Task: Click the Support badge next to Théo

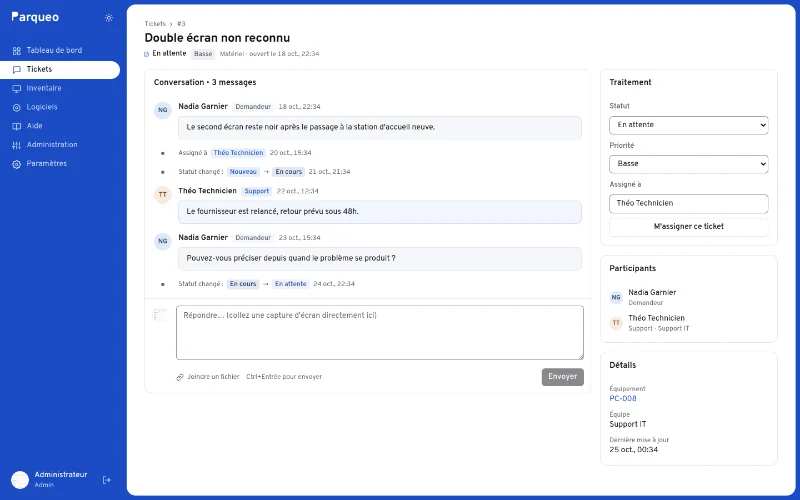Action: click(257, 191)
